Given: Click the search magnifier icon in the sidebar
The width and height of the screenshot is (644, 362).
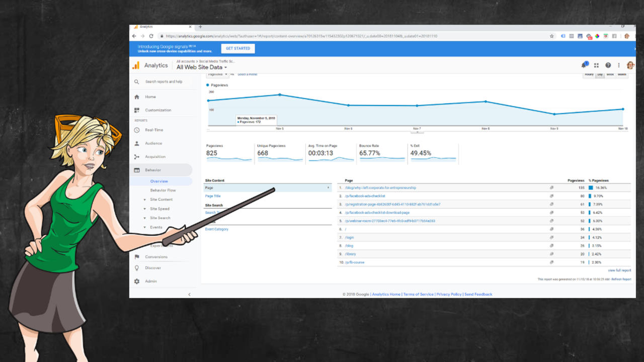Looking at the screenshot, I should 137,81.
